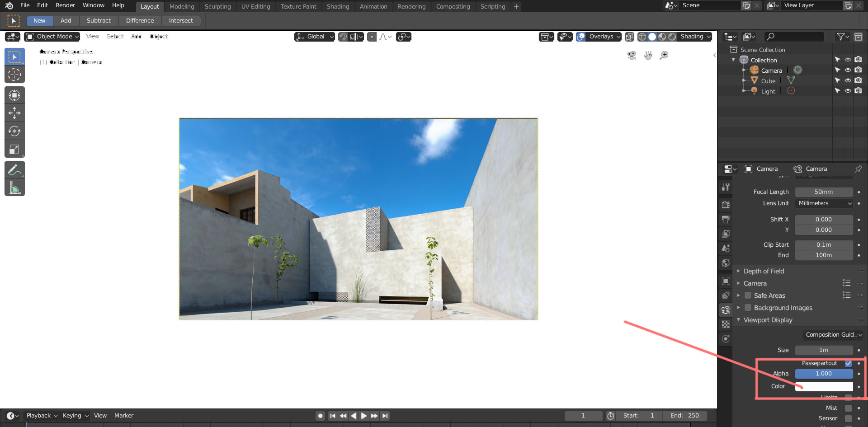Click the viewport pan hand icon

pyautogui.click(x=648, y=55)
